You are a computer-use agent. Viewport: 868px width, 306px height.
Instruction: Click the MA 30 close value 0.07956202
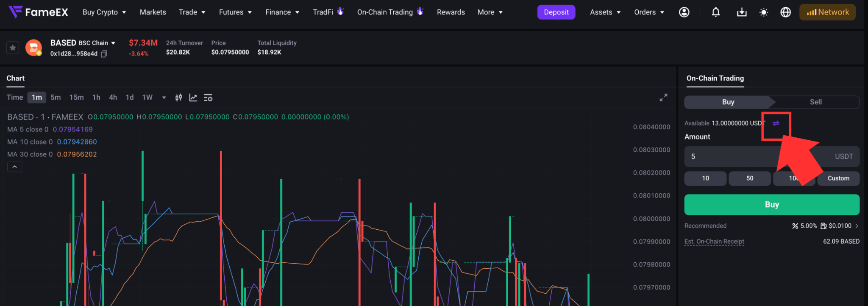77,154
